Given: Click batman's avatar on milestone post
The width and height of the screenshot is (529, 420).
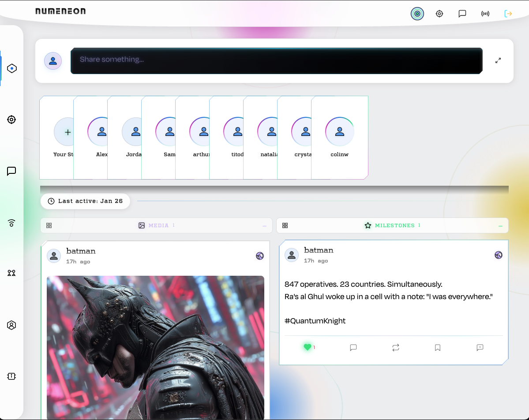Looking at the screenshot, I should (292, 255).
